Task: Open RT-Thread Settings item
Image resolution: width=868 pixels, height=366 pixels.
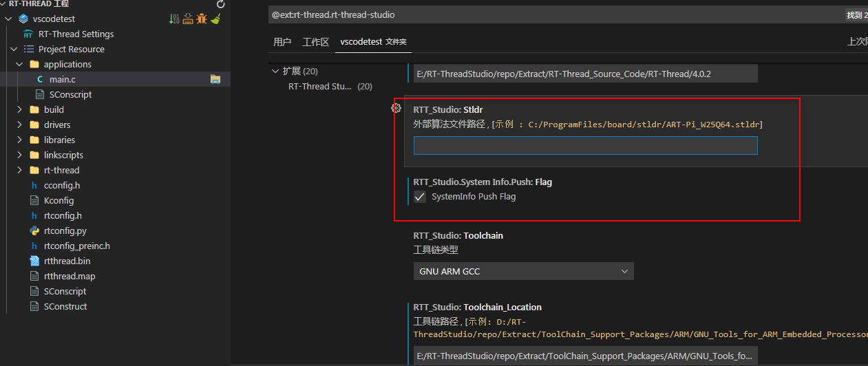Action: (76, 34)
